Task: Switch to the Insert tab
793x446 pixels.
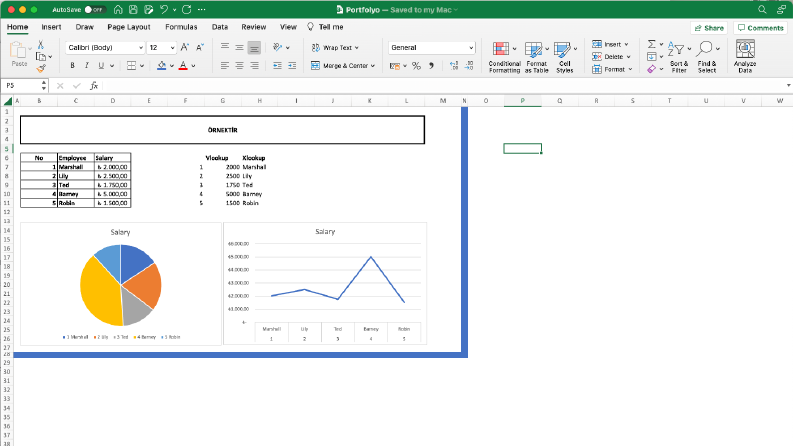Action: [51, 27]
